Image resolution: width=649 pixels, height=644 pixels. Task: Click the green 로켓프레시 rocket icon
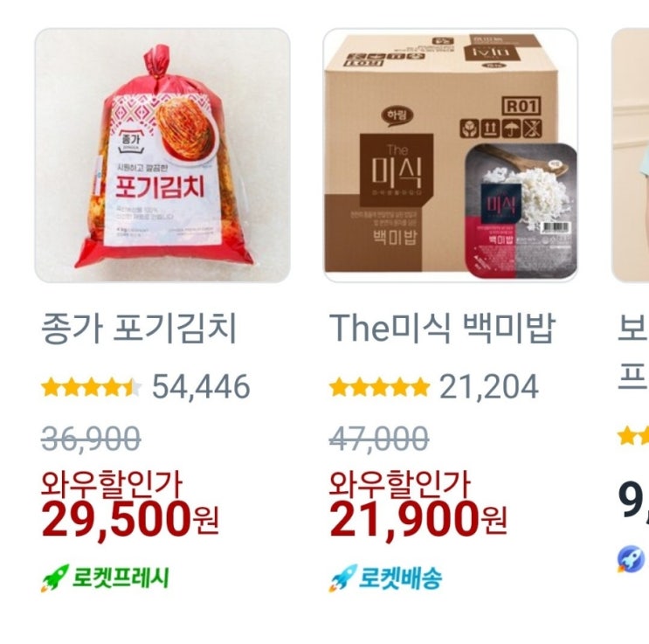pos(55,578)
